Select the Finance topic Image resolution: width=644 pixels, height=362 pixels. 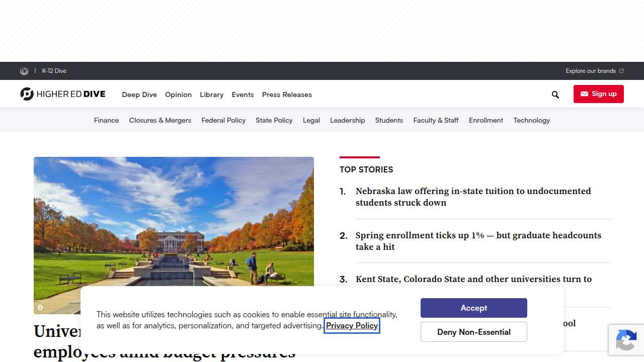107,120
